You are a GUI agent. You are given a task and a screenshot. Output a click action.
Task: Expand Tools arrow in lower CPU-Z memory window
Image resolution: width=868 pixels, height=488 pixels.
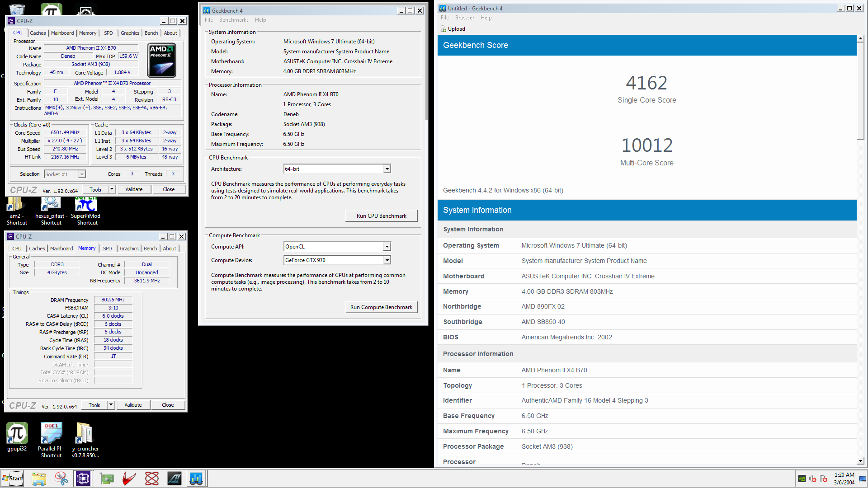(111, 405)
